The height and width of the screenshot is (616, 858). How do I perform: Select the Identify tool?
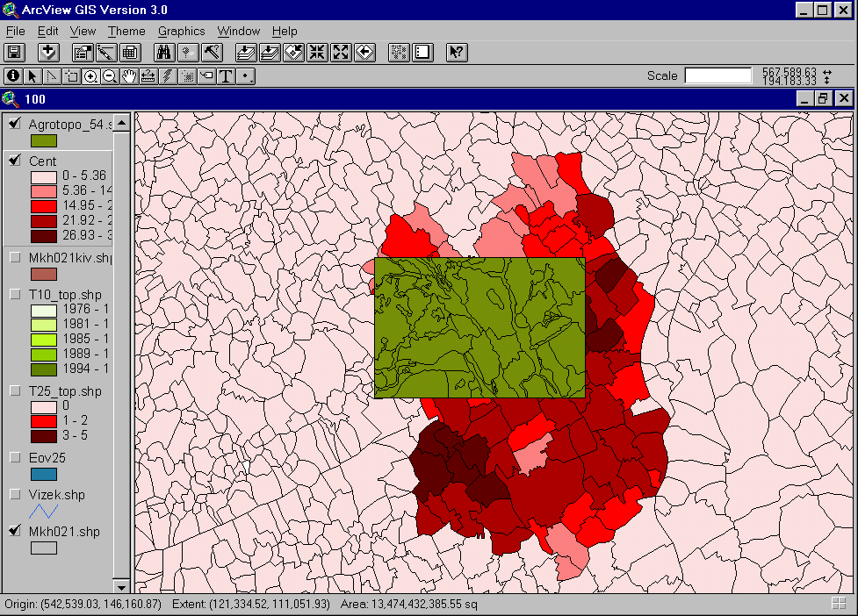point(13,76)
